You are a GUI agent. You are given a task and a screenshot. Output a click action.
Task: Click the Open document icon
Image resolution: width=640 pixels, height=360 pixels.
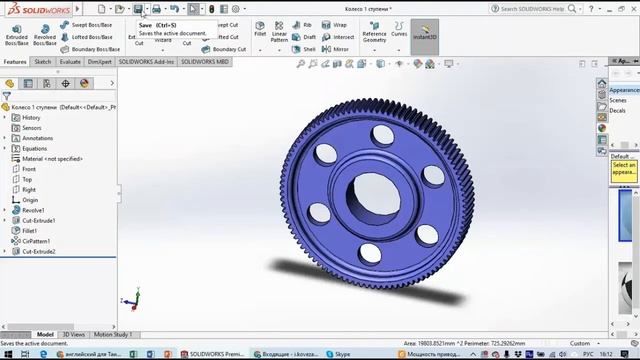click(119, 9)
